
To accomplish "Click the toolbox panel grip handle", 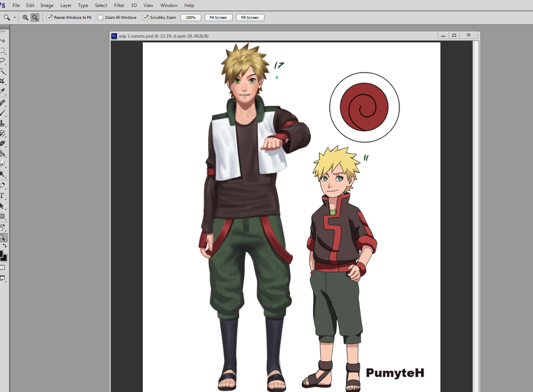I will [3, 31].
